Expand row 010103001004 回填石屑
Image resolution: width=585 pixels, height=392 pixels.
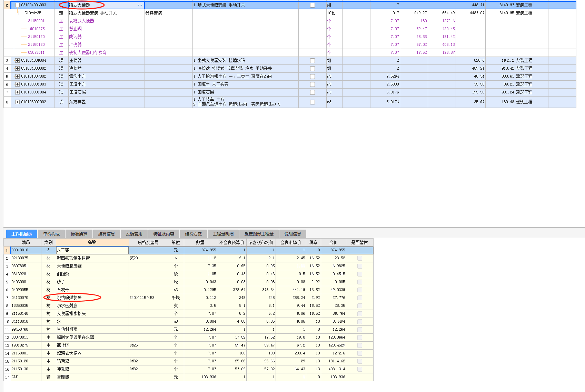coord(17,92)
